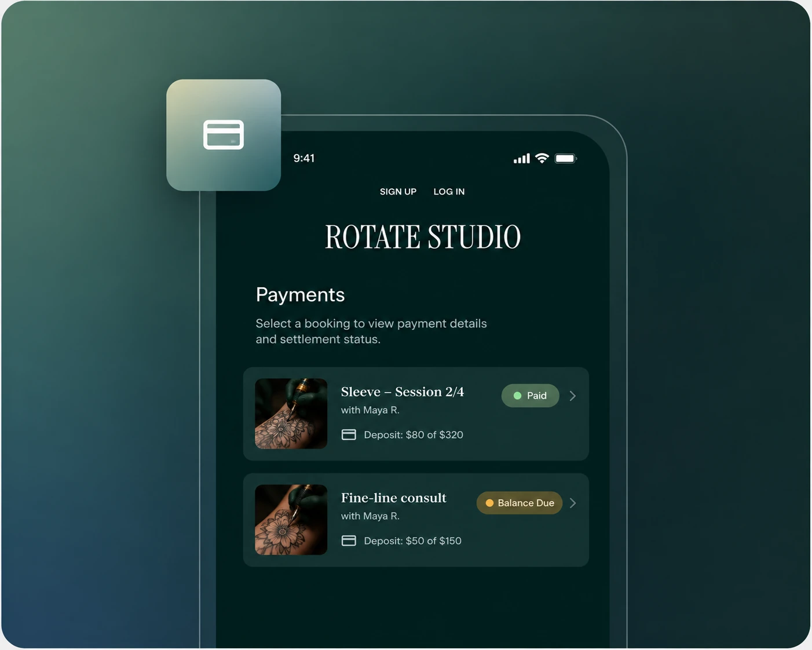Select the Payments heading
Viewport: 812px width, 650px height.
(300, 295)
